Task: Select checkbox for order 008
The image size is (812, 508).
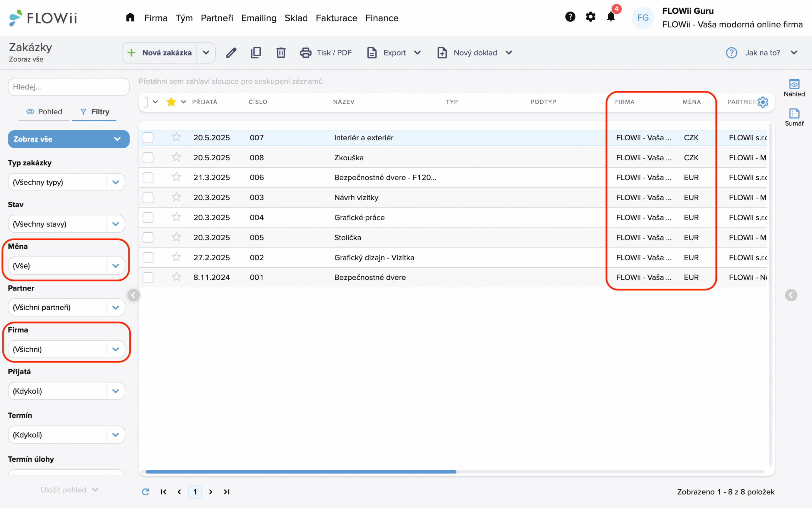Action: tap(148, 157)
